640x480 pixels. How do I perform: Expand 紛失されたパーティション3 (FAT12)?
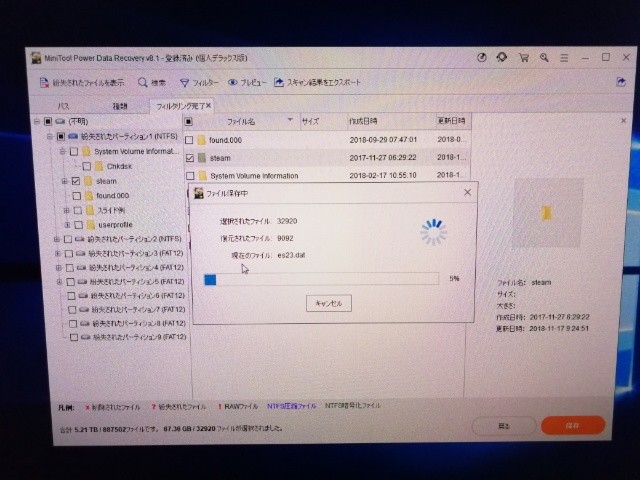(x=58, y=253)
